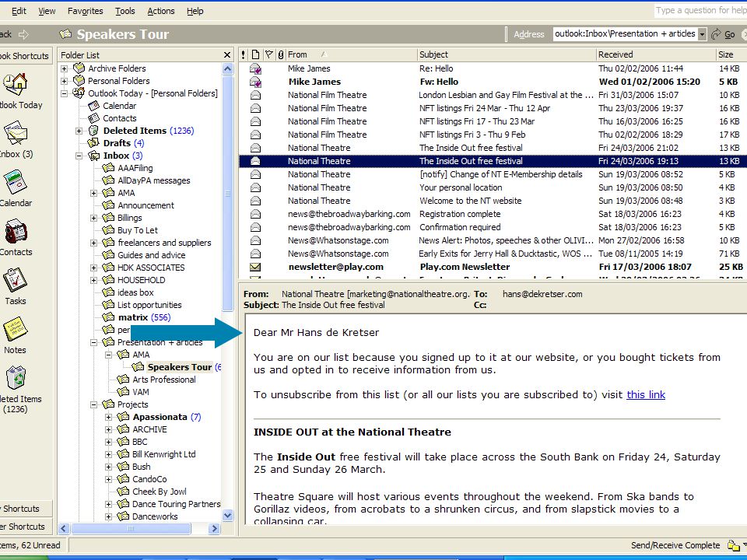Expand the Archive Folders tree node
The width and height of the screenshot is (747, 560).
(65, 68)
